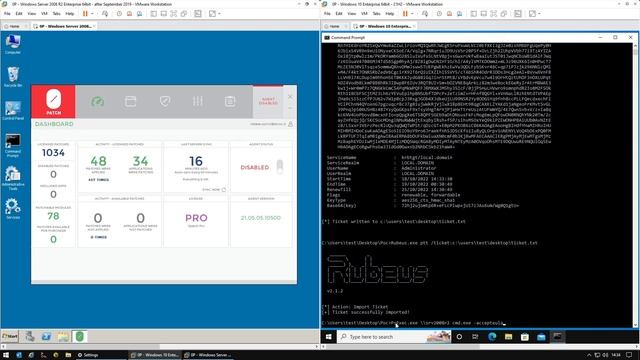Image resolution: width=640 pixels, height=360 pixels.
Task: Open Control Panel desktop icon
Action: [13, 110]
